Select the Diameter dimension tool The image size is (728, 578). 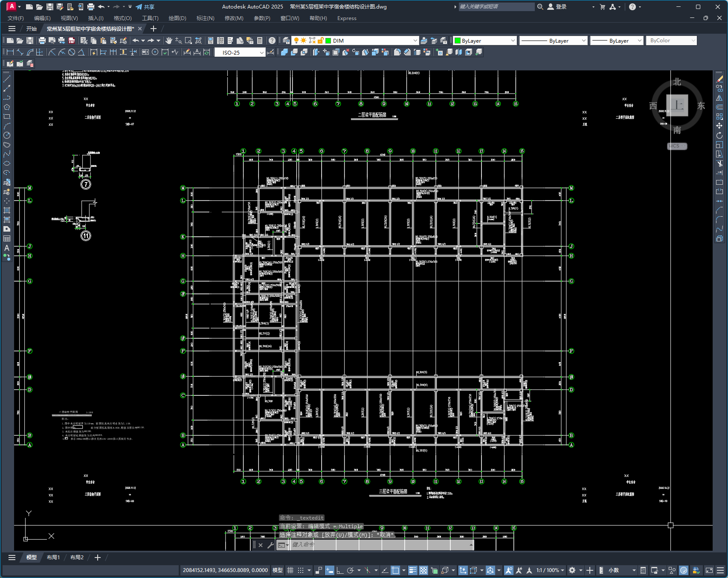pyautogui.click(x=72, y=52)
